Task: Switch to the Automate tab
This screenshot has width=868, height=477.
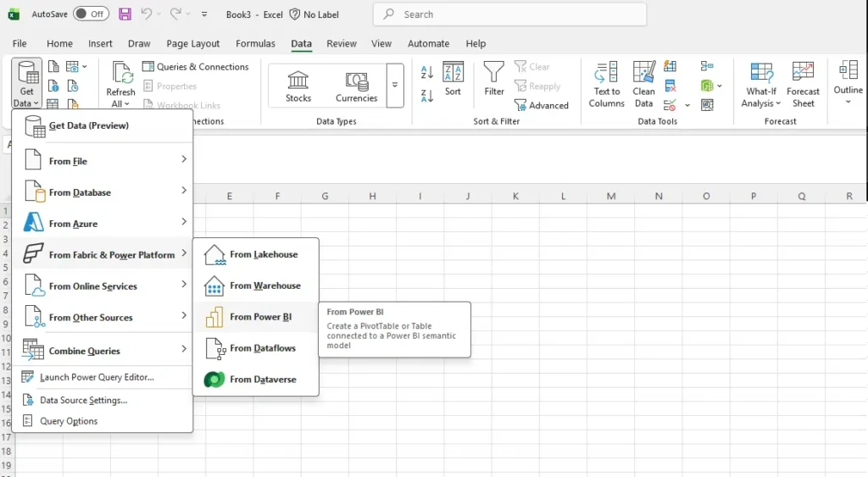Action: tap(428, 43)
